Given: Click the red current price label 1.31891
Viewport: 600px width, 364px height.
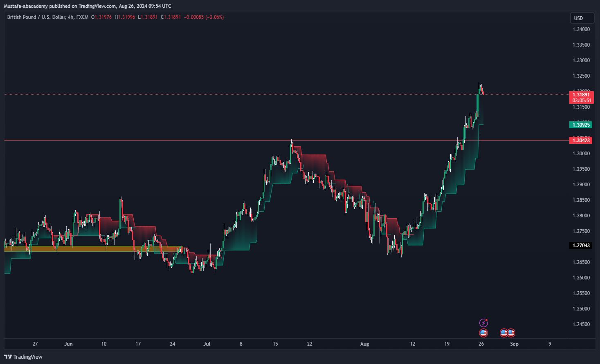Looking at the screenshot, I should click(x=581, y=95).
